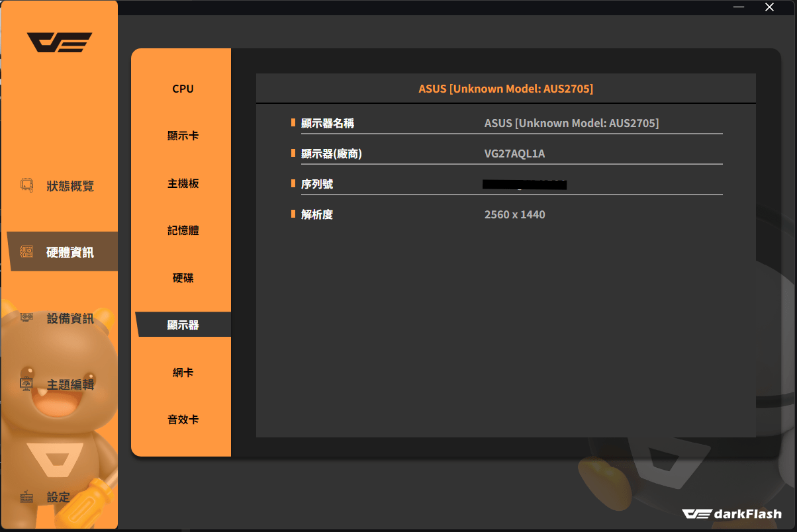This screenshot has height=532, width=797.
Task: Open 主題編輯 theme editor
Action: 70,384
